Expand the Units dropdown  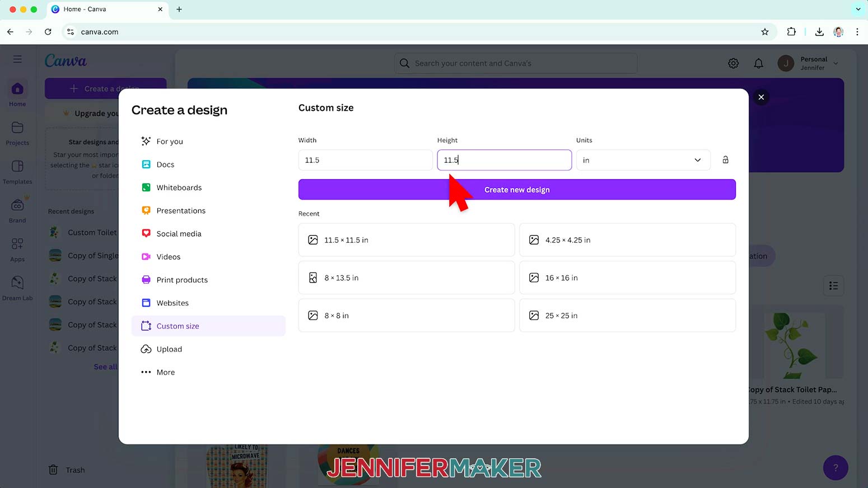[x=643, y=160]
